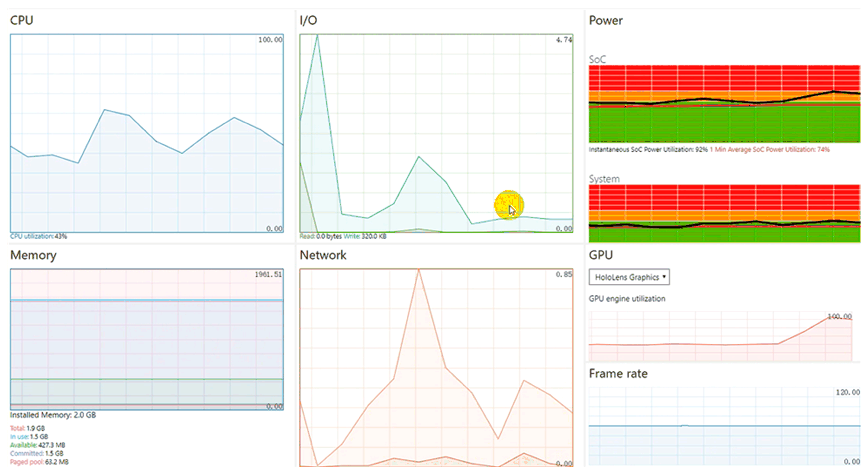The image size is (868, 475).
Task: Click the I/O graph peak
Action: tap(317, 36)
